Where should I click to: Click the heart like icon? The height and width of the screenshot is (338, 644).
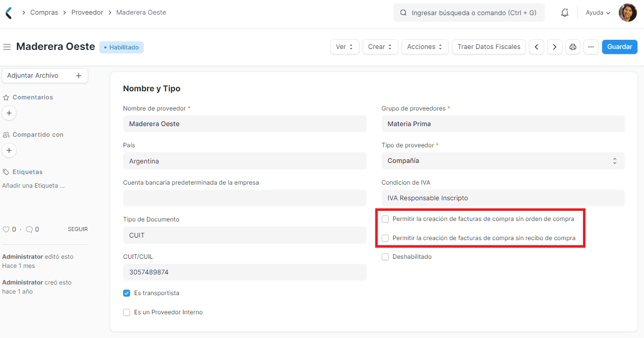click(x=6, y=230)
